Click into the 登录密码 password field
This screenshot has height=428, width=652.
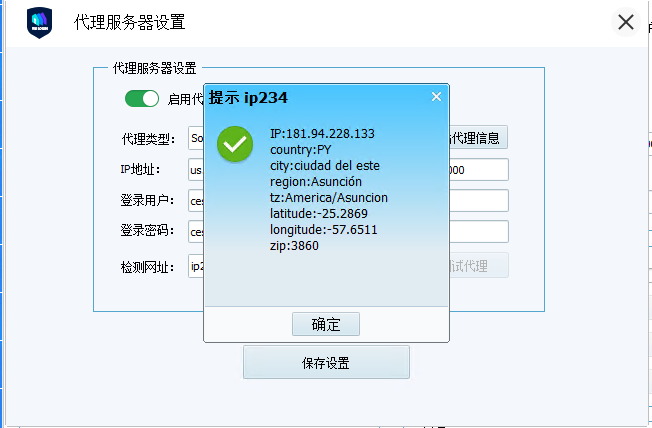point(196,232)
